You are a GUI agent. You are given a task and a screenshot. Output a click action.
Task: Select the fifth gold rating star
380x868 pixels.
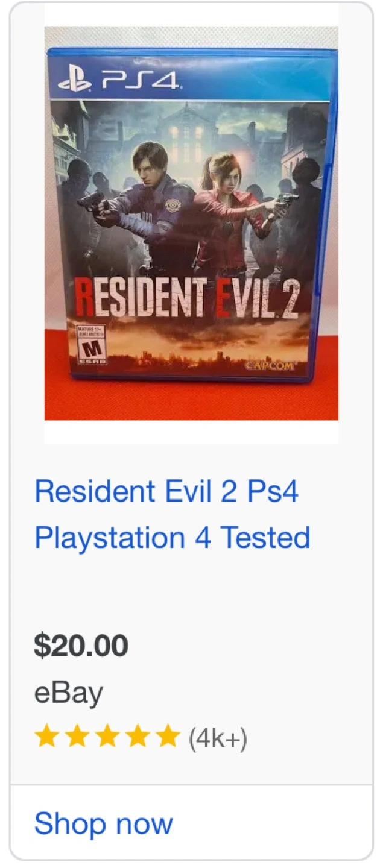coord(169,737)
